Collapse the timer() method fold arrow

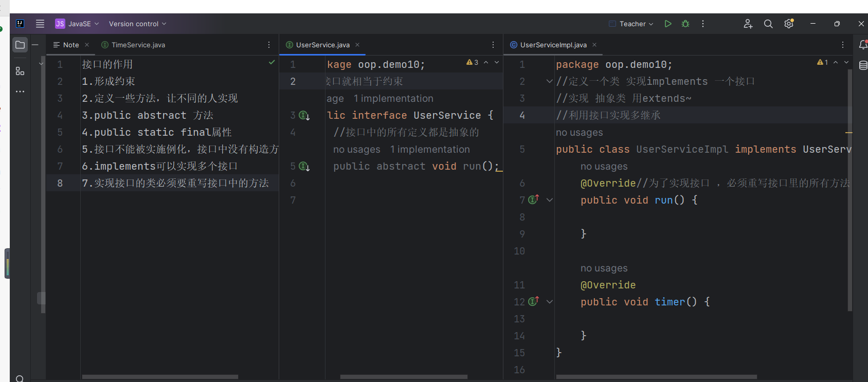pos(550,302)
